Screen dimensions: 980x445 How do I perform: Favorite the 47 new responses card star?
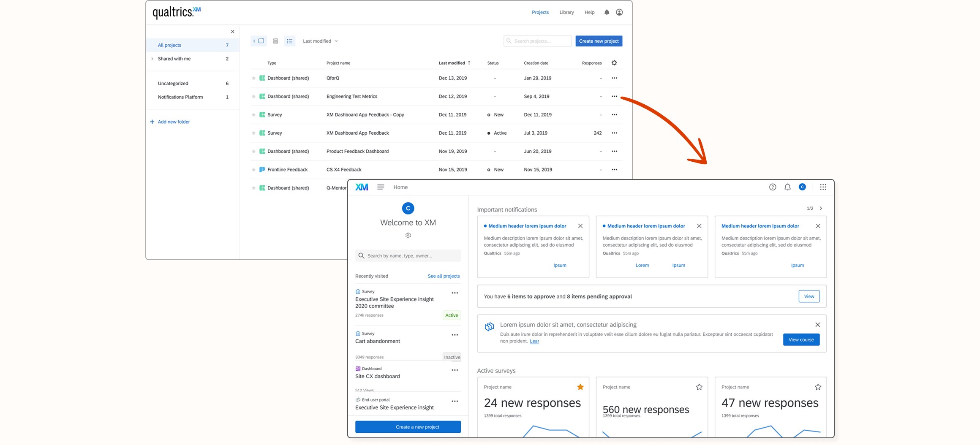coord(818,387)
